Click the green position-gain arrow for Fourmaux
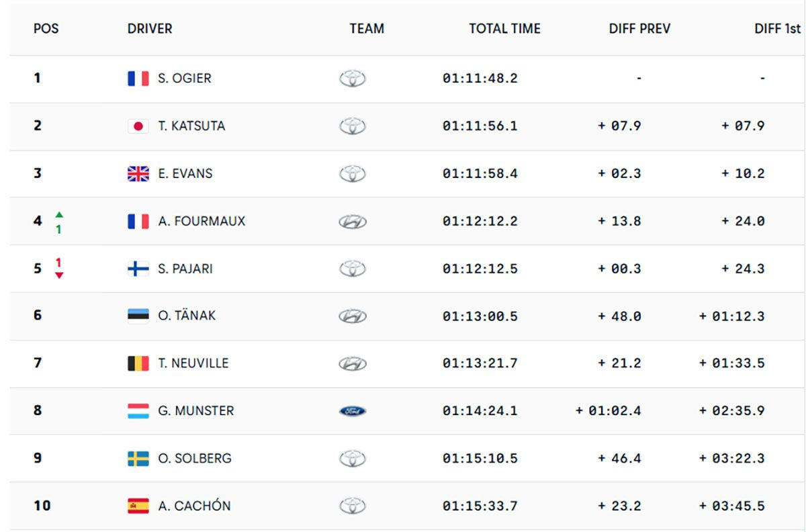Screen dimensions: 806x532 coord(59,215)
